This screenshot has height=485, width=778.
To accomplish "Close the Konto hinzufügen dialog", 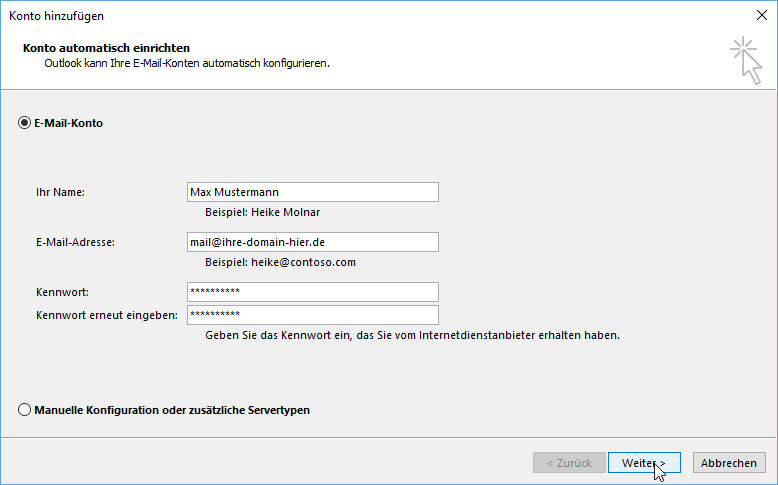I will (761, 16).
